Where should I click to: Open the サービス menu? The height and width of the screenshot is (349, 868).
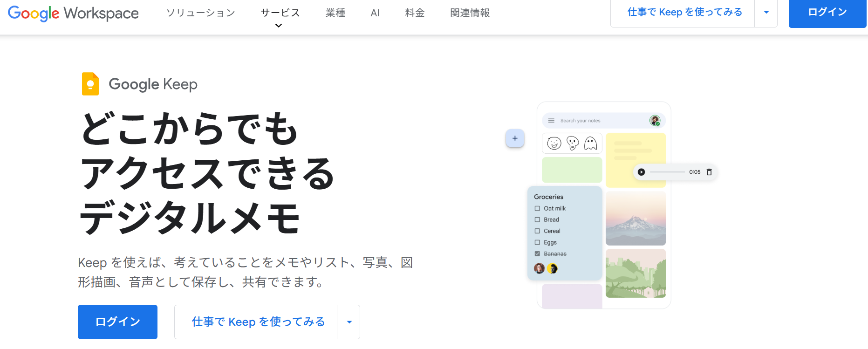[280, 13]
